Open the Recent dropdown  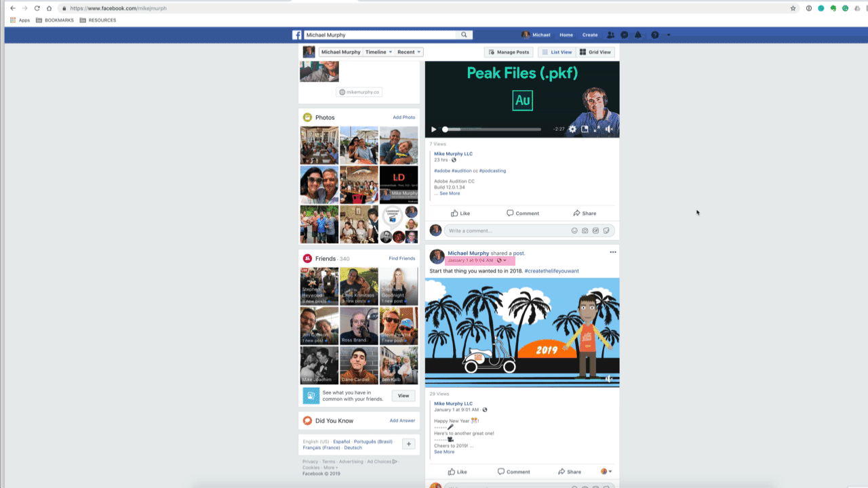pos(409,52)
